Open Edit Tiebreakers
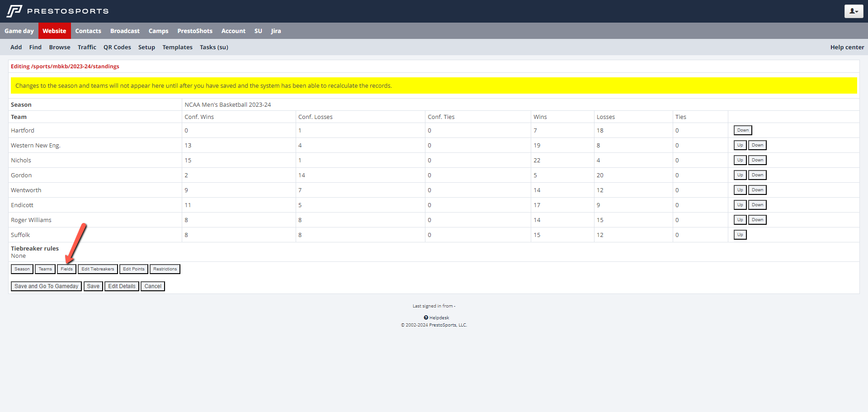 pyautogui.click(x=98, y=269)
